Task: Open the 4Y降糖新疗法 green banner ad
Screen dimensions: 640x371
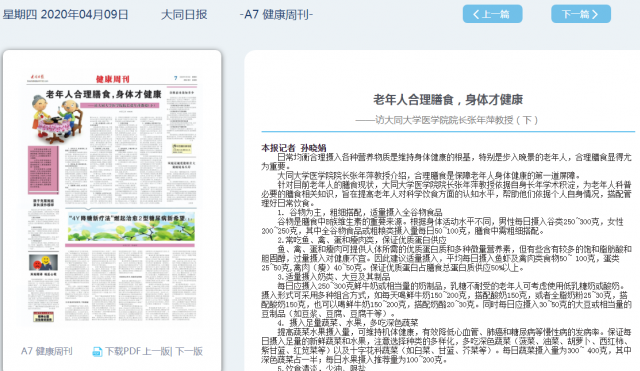Action: [130, 228]
